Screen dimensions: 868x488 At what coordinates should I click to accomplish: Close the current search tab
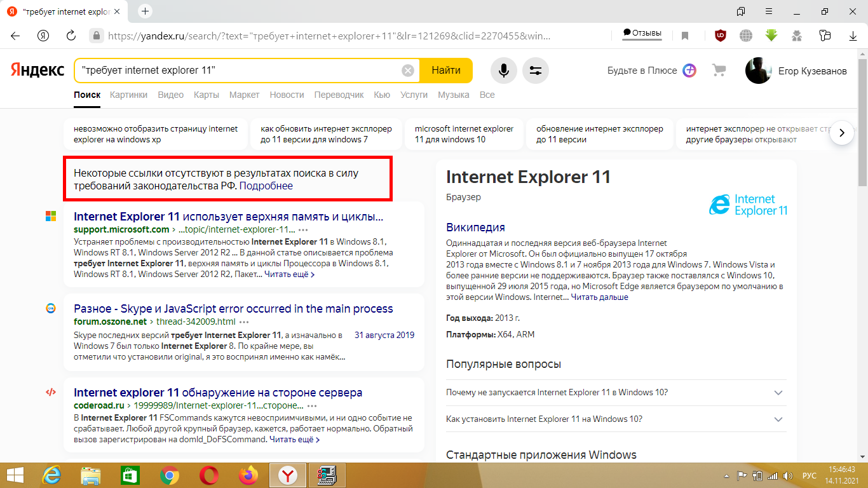click(x=117, y=12)
